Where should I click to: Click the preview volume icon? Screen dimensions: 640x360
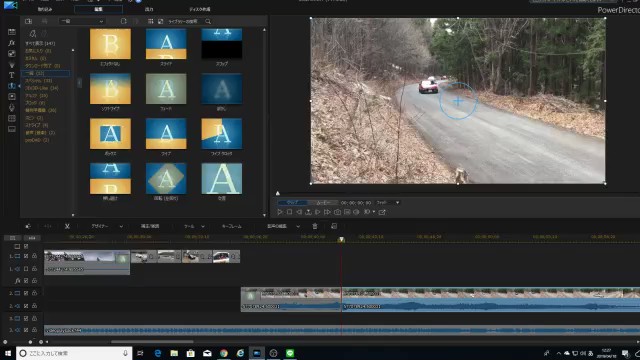(356, 212)
